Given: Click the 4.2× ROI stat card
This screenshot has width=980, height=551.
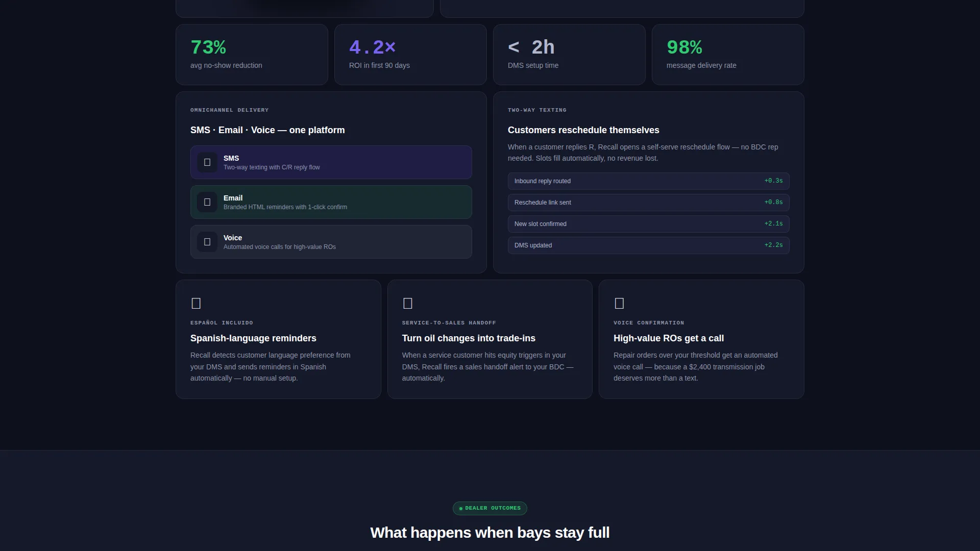Looking at the screenshot, I should click(x=410, y=55).
